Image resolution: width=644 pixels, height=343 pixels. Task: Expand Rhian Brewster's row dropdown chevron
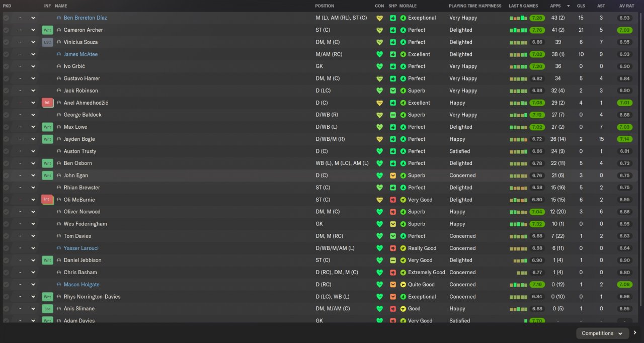[x=33, y=188]
